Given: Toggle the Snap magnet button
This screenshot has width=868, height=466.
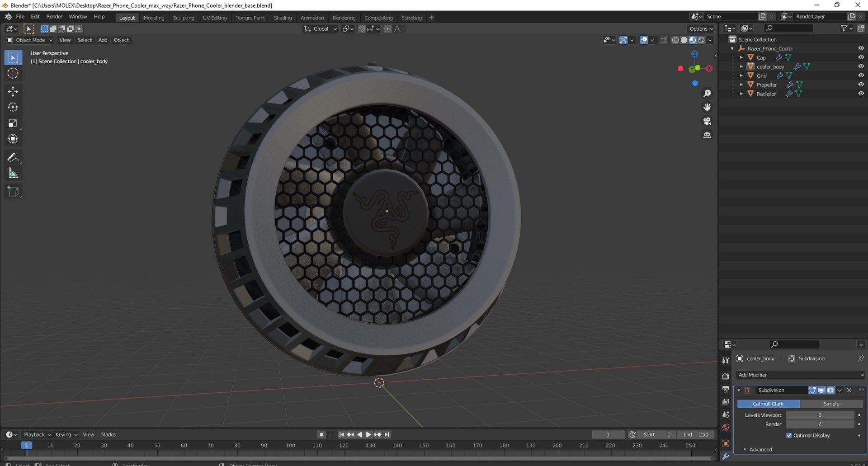Looking at the screenshot, I should point(361,29).
